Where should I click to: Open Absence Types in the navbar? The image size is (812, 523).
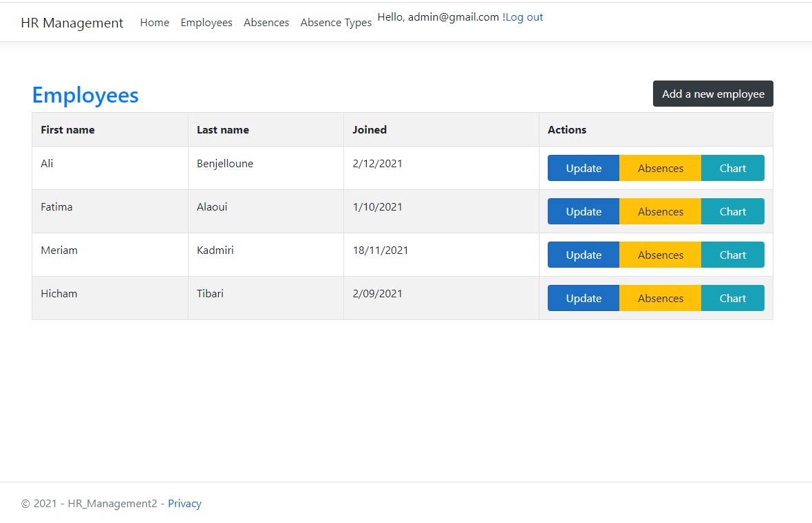336,22
